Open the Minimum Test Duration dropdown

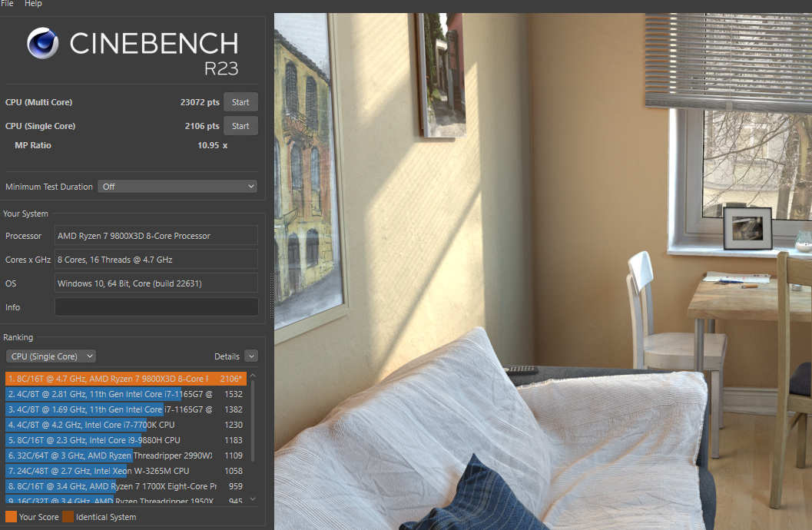click(177, 187)
